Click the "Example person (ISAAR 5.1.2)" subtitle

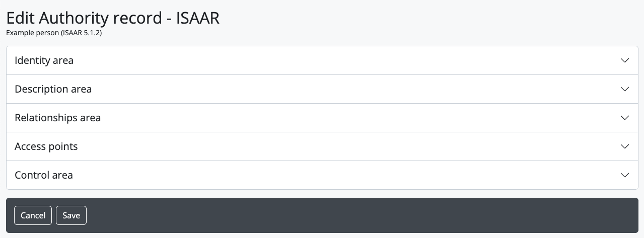point(54,33)
